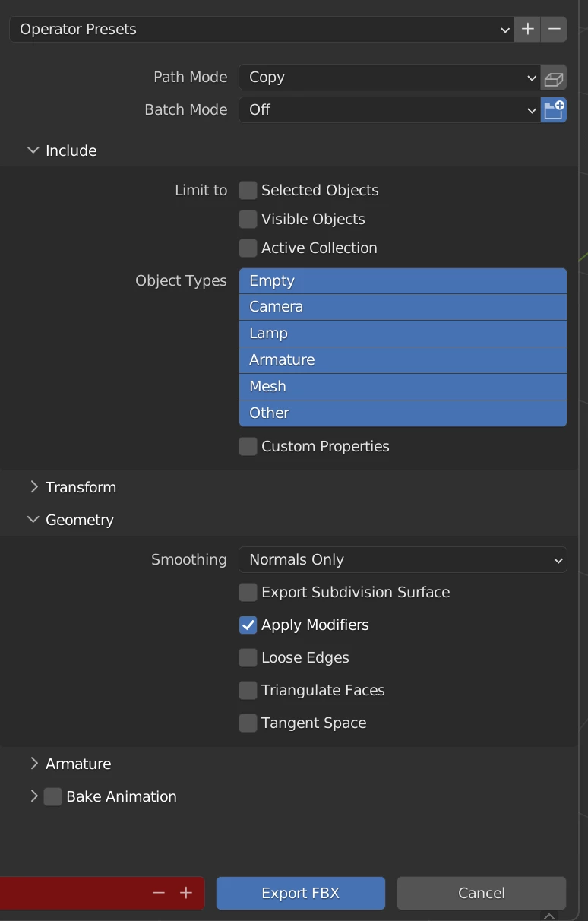Disable Apply Modifiers checkbox
This screenshot has height=921, width=588.
(248, 625)
